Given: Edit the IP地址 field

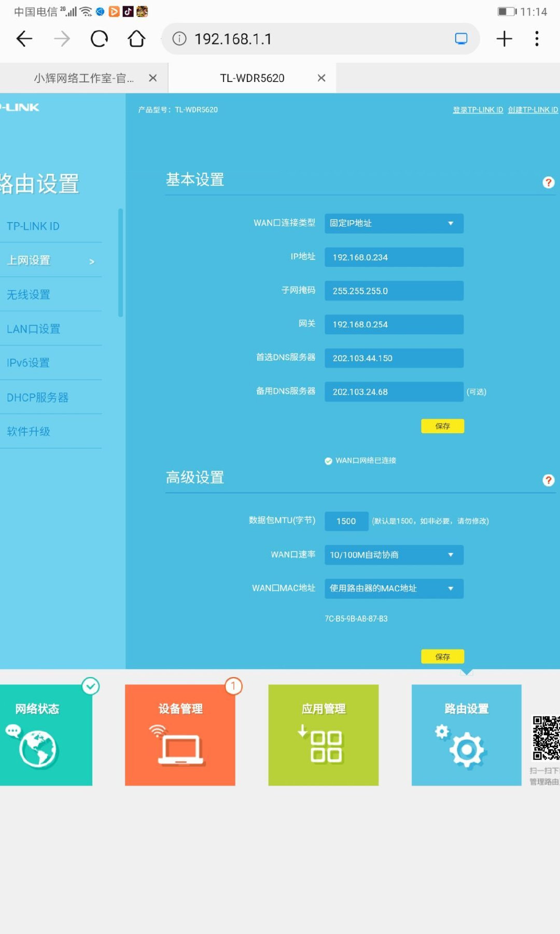Looking at the screenshot, I should (x=394, y=257).
